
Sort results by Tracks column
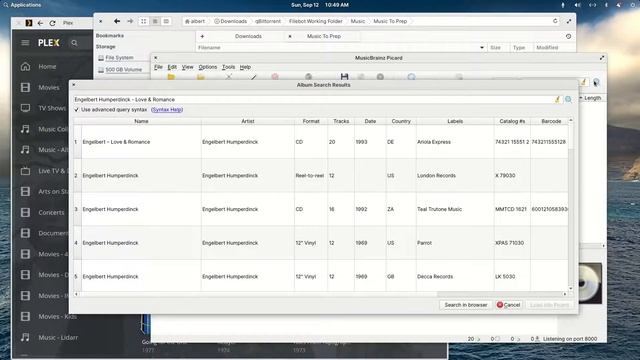point(341,121)
